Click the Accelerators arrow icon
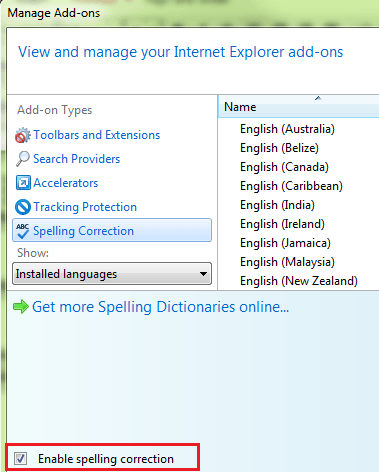Viewport: 379px width, 472px height. 23,183
